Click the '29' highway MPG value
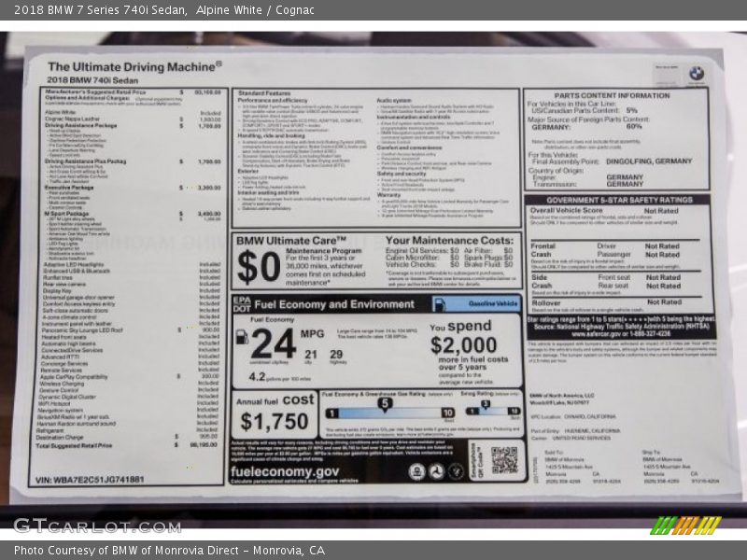This screenshot has width=747, height=560. 336,355
